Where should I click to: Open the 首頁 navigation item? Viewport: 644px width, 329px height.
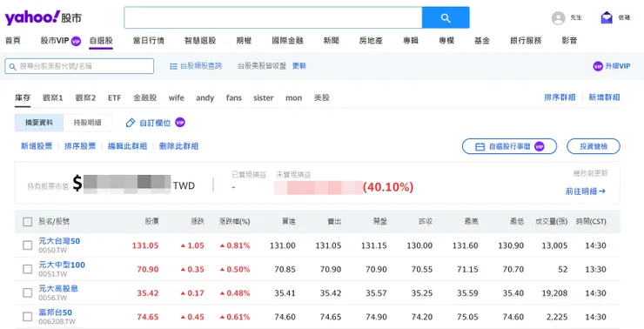pyautogui.click(x=13, y=41)
